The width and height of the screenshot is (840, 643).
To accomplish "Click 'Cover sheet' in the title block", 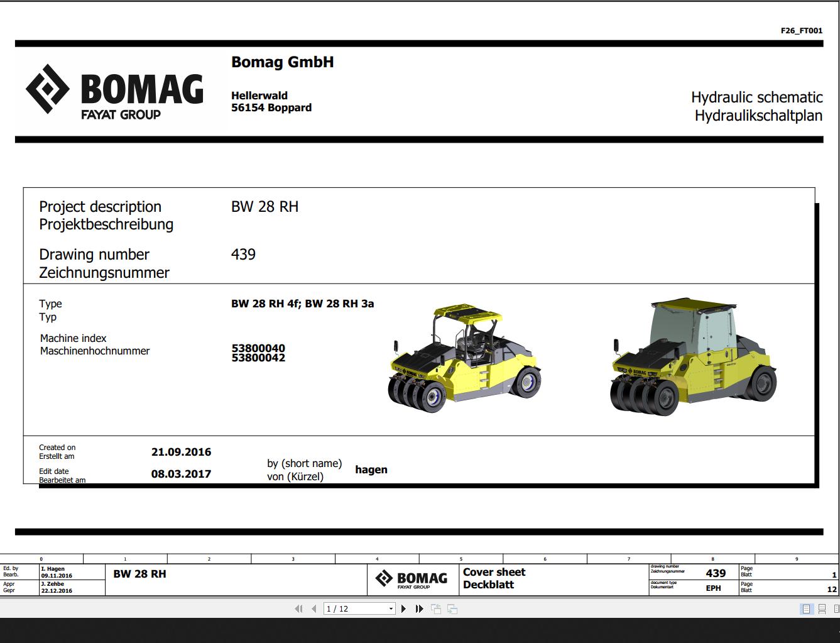I will (494, 572).
